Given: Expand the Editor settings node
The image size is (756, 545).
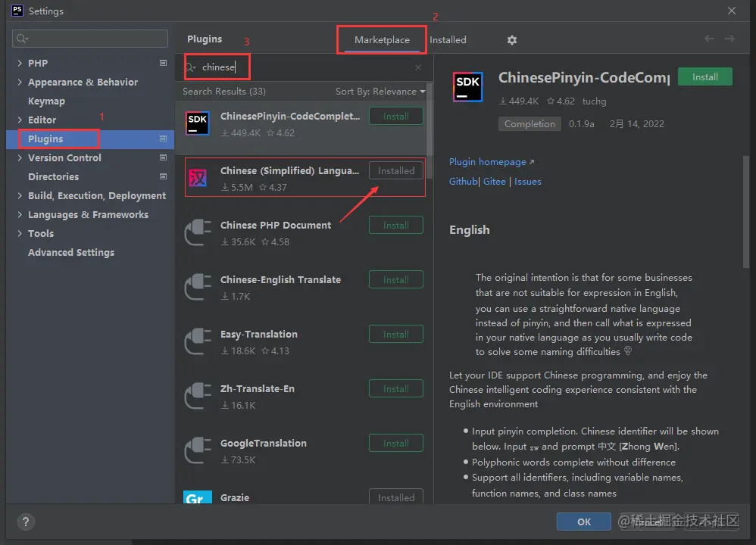Looking at the screenshot, I should pyautogui.click(x=20, y=120).
